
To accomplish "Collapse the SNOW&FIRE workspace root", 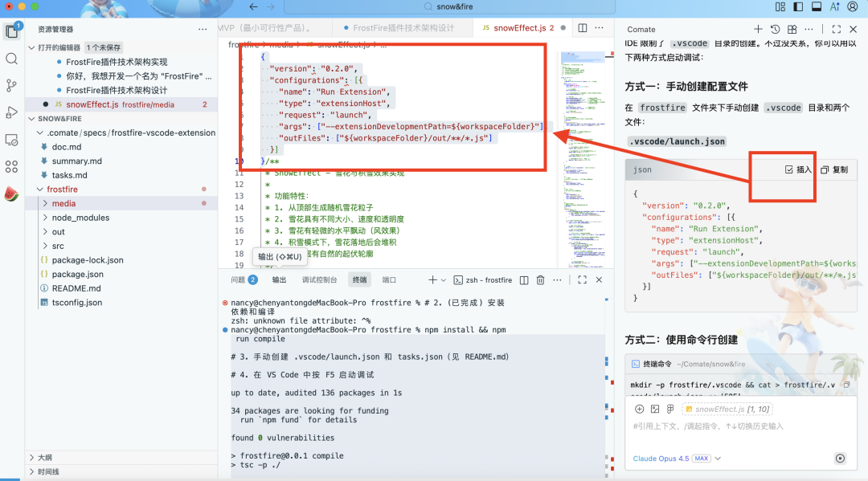I will 32,119.
